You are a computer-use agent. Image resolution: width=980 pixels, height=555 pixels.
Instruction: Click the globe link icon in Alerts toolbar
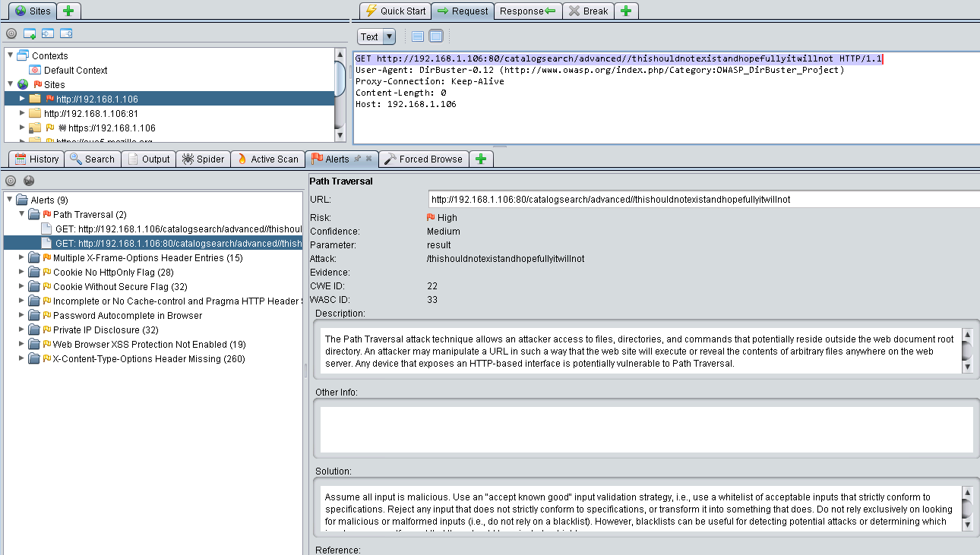[x=29, y=181]
